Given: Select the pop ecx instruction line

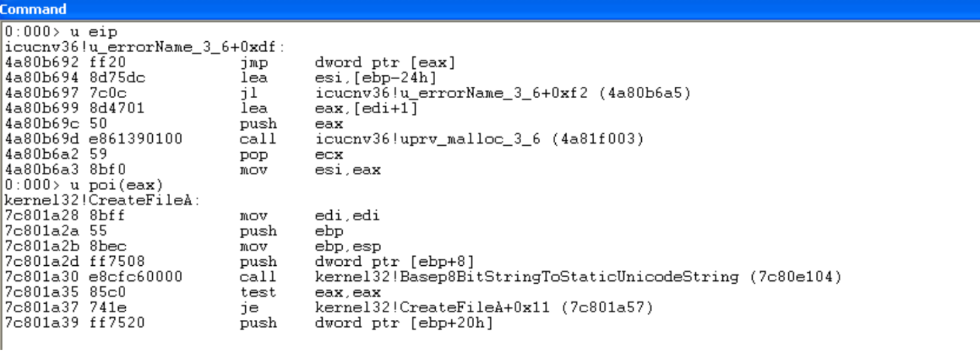Looking at the screenshot, I should pyautogui.click(x=174, y=154).
